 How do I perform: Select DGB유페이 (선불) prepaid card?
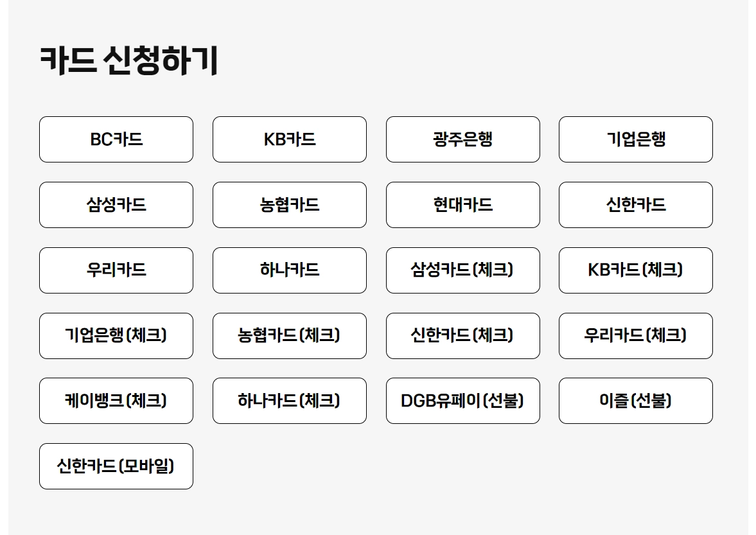pyautogui.click(x=462, y=401)
